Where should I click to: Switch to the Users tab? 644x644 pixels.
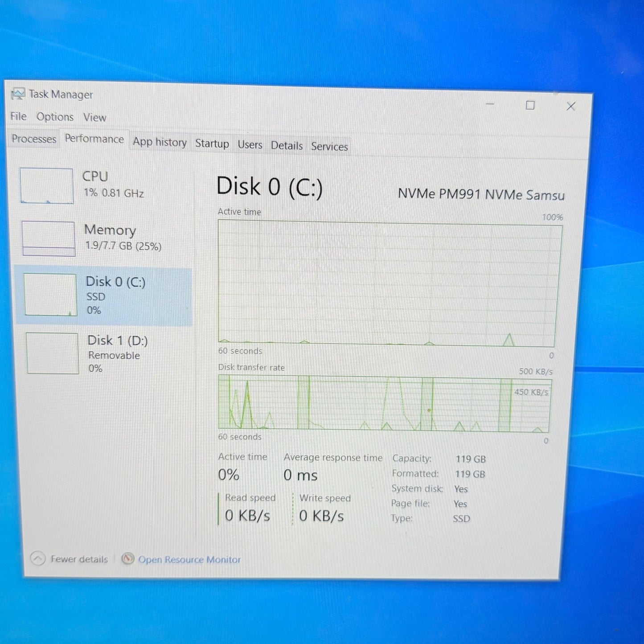250,145
